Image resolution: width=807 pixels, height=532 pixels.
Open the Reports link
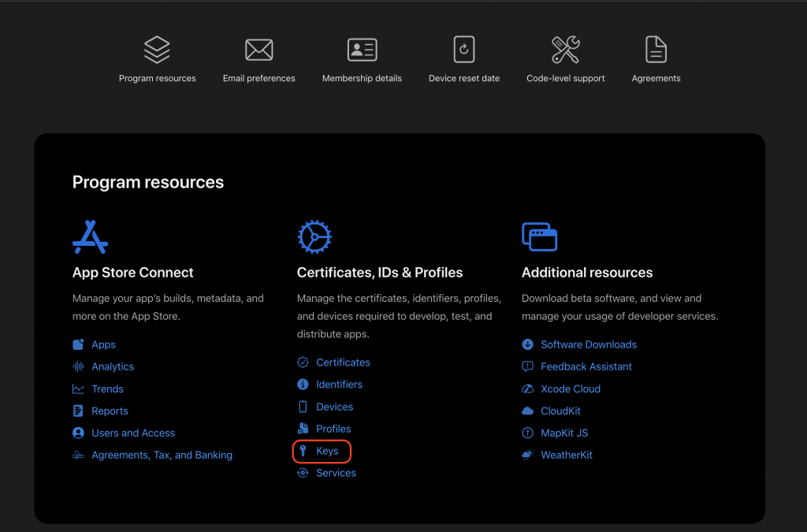click(110, 411)
